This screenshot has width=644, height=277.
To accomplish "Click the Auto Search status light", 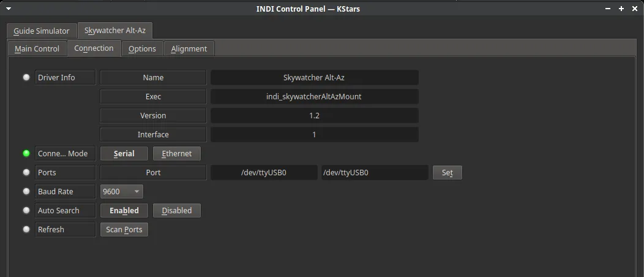I will 26,210.
